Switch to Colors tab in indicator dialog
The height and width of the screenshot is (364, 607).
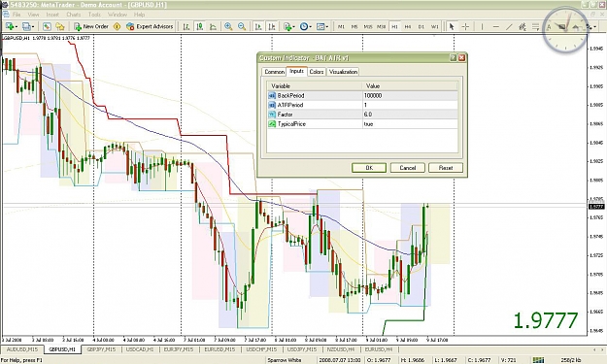click(317, 72)
